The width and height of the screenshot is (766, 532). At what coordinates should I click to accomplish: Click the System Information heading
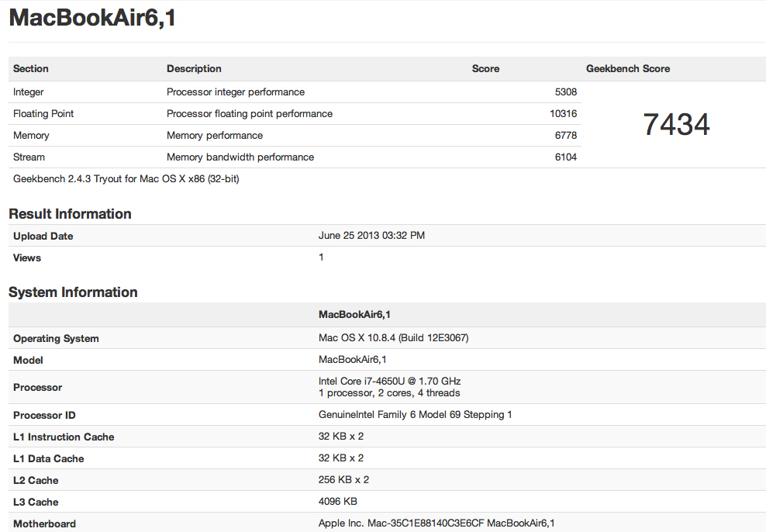point(73,292)
